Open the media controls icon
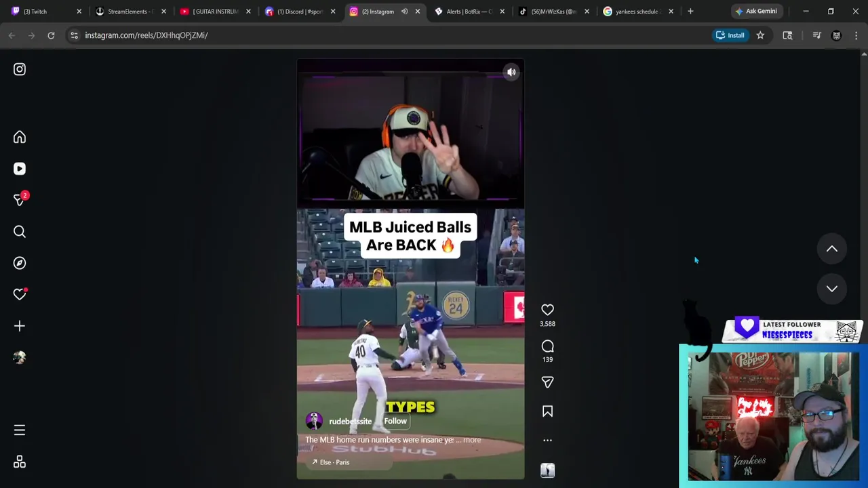The image size is (868, 488). (816, 35)
